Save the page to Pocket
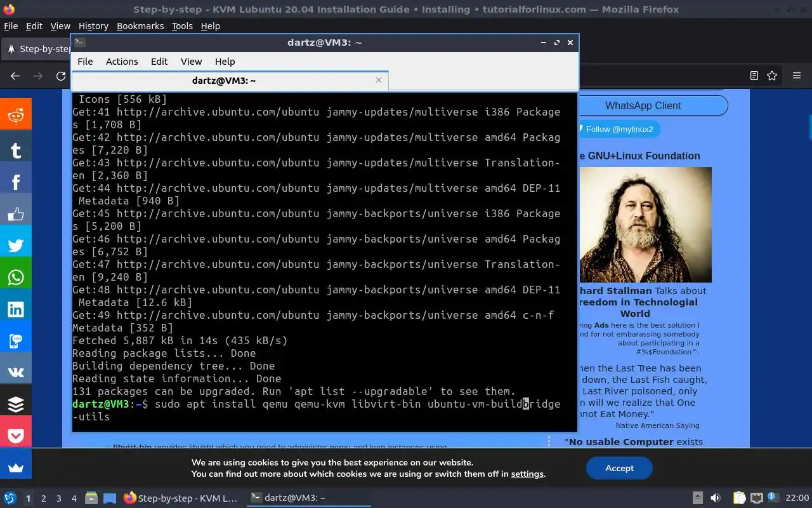This screenshot has height=508, width=812. [15, 436]
